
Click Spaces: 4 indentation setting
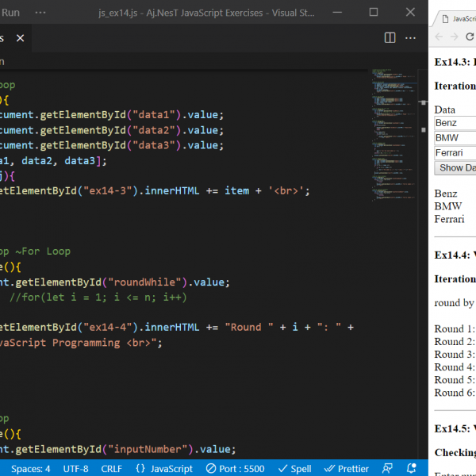(30, 468)
